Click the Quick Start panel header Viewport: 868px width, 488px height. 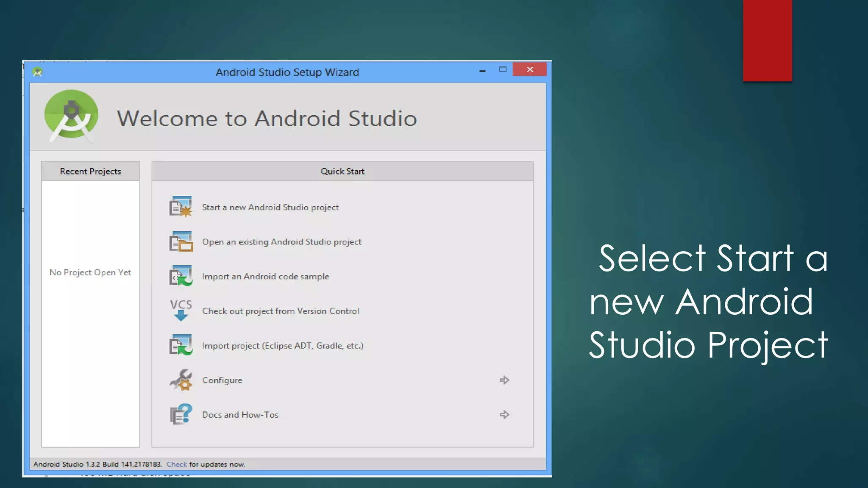click(342, 171)
